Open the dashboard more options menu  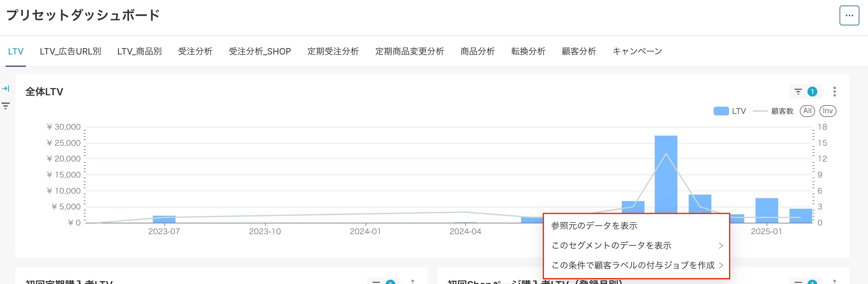pos(849,15)
